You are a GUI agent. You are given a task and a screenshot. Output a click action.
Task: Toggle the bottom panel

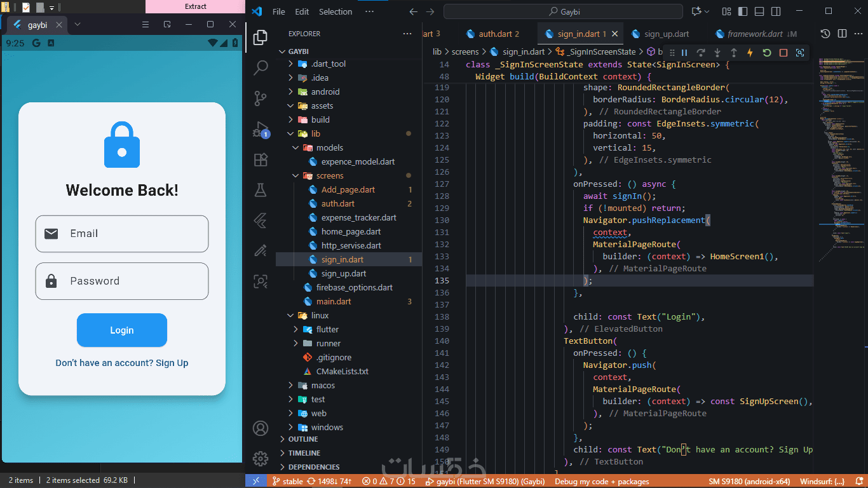coord(759,11)
